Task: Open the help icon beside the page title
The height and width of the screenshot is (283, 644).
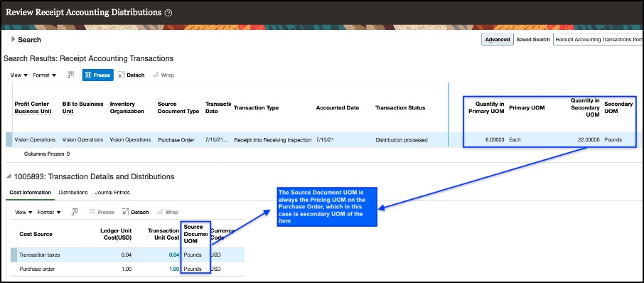Action: (x=168, y=13)
